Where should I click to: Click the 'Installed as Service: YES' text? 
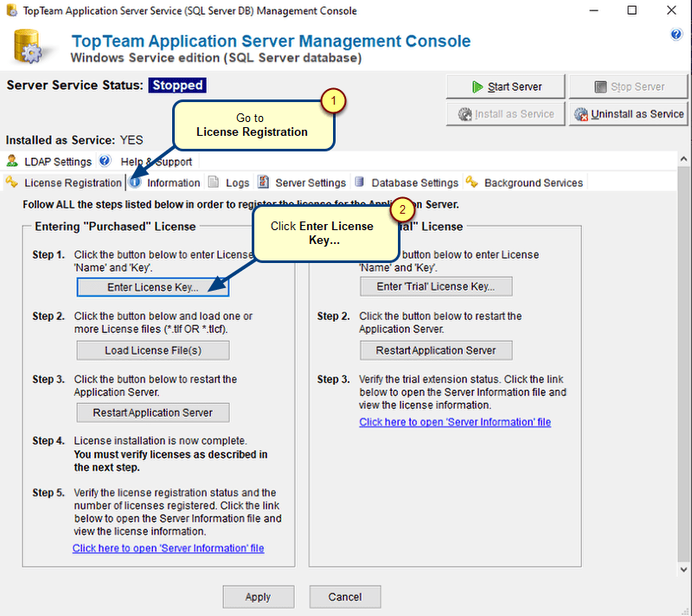point(74,140)
